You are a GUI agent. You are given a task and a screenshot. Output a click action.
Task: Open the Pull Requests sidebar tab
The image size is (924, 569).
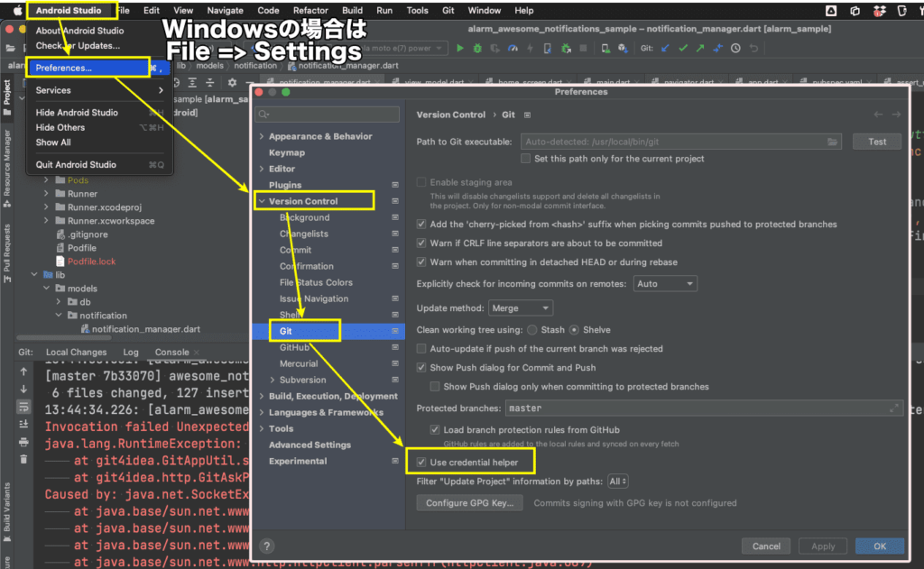7,253
